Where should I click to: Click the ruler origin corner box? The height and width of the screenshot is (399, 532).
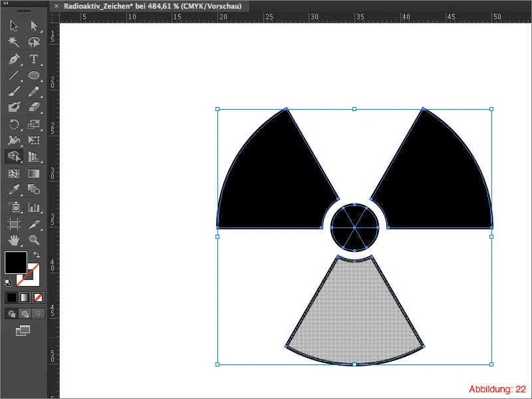click(55, 18)
